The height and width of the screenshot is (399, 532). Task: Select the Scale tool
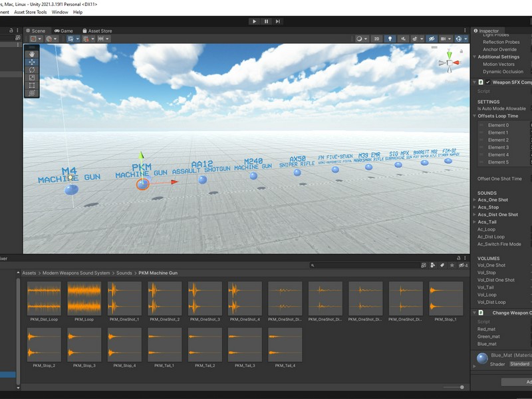tap(32, 78)
